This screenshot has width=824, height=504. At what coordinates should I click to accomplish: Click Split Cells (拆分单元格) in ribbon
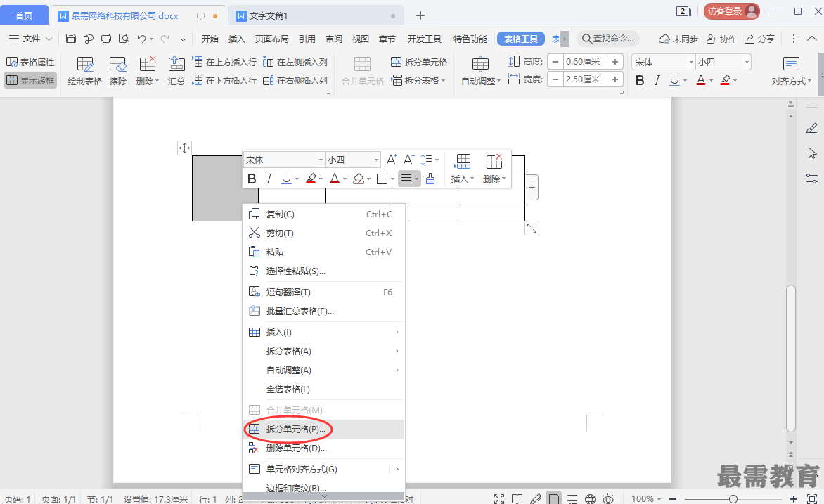419,62
